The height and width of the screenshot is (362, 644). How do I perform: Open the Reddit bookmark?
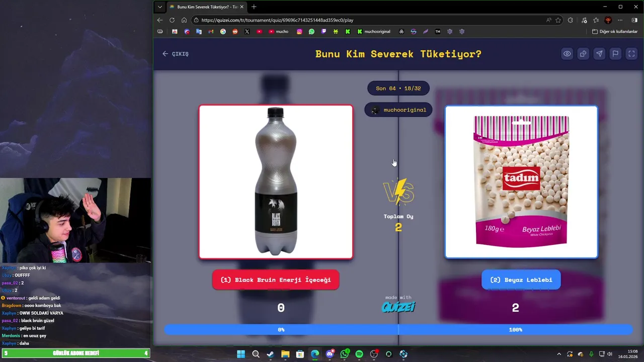tap(235, 32)
